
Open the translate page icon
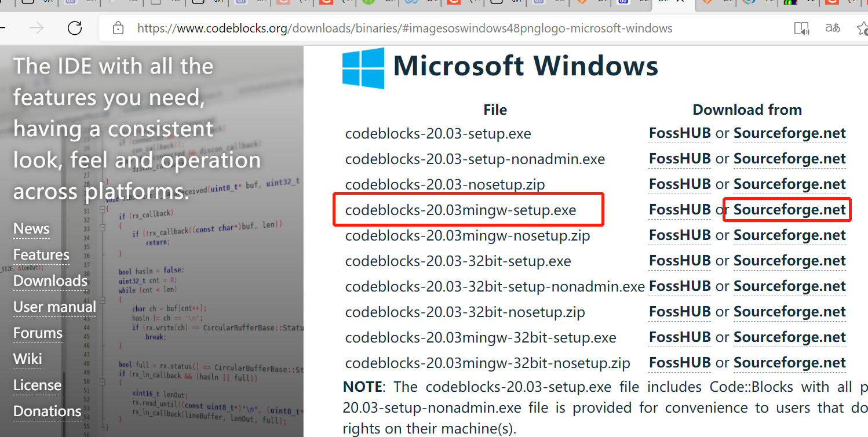(x=833, y=27)
